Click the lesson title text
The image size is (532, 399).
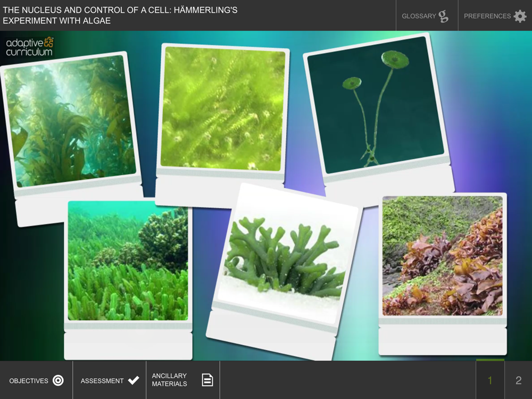pyautogui.click(x=120, y=15)
